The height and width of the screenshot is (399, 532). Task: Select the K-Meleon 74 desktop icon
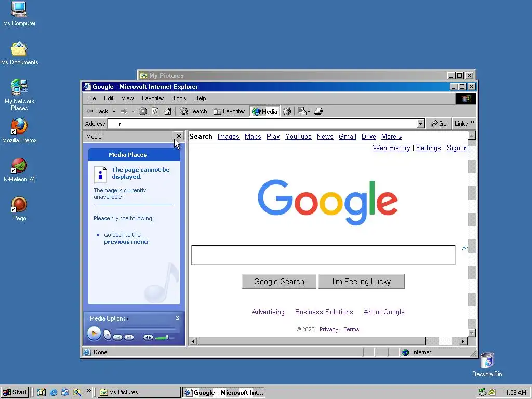(19, 170)
